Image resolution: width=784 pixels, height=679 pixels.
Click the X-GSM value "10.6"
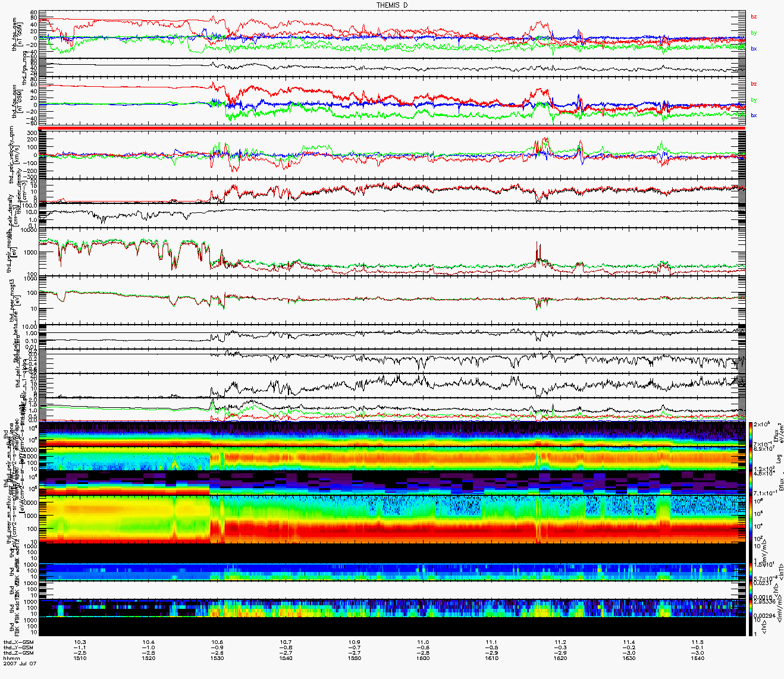217,642
